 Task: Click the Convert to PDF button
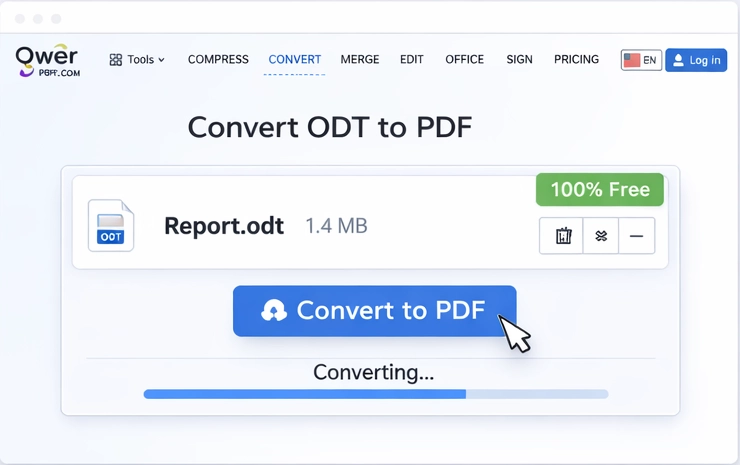pos(374,311)
